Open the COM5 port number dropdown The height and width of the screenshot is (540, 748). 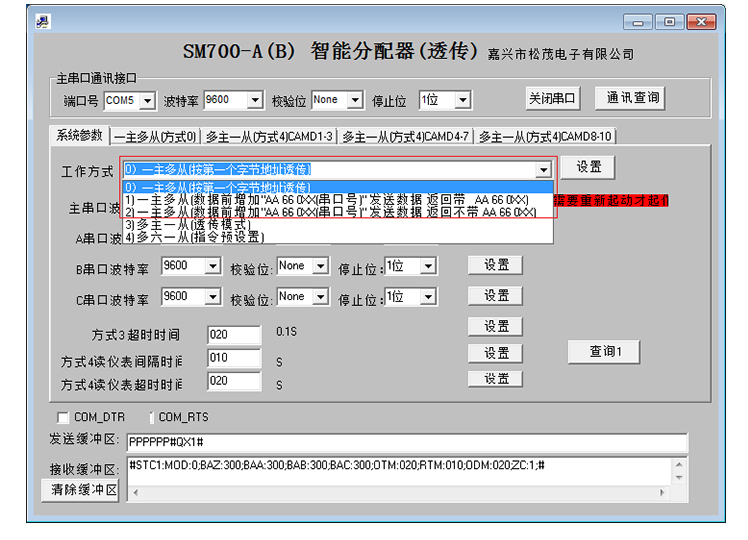pyautogui.click(x=147, y=101)
